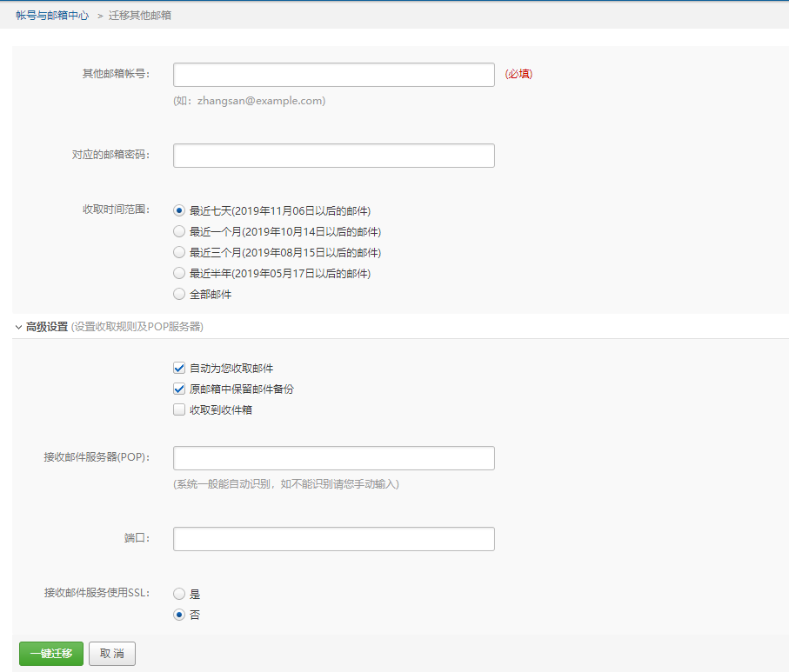Viewport: 789px width, 672px height.
Task: Collapse the 高级设置 section chevron
Action: tap(18, 328)
